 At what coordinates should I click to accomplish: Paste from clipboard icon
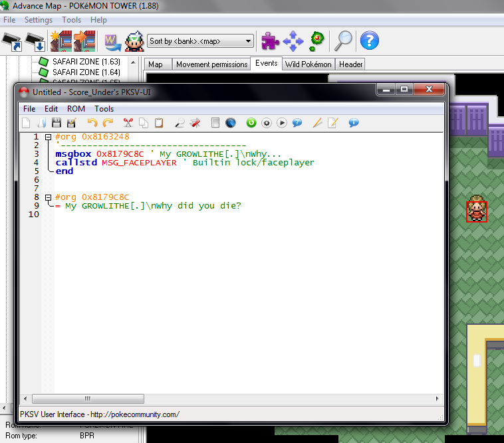tap(159, 123)
